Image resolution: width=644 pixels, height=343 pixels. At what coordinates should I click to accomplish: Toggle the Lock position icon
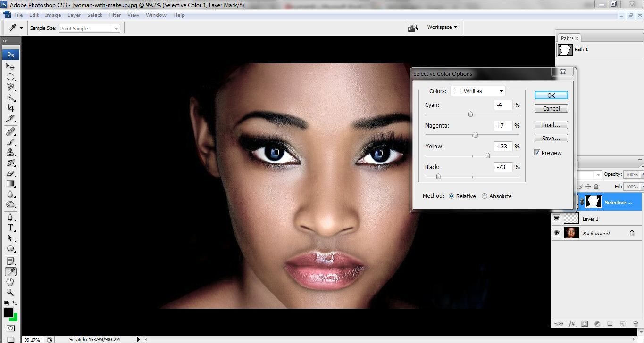click(588, 187)
